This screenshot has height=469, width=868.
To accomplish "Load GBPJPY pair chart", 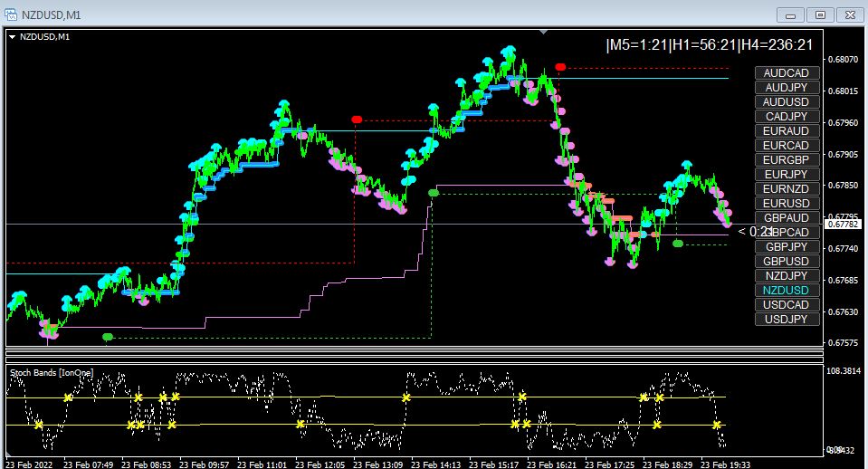I will click(787, 247).
